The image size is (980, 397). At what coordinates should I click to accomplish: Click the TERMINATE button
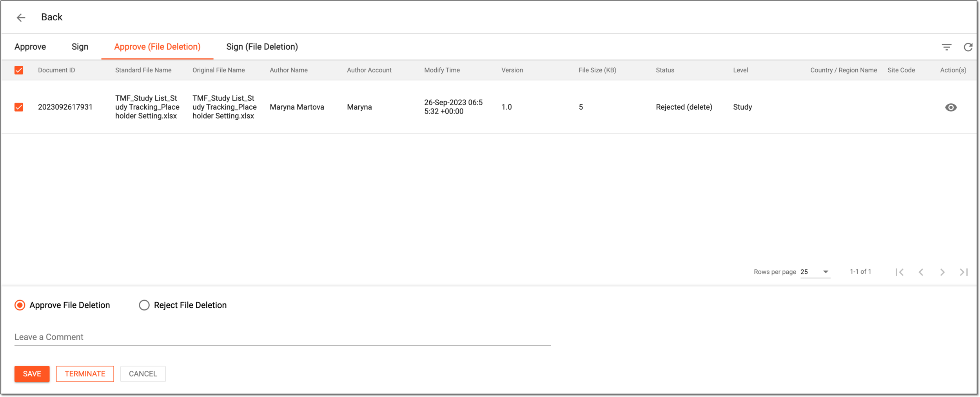point(85,374)
